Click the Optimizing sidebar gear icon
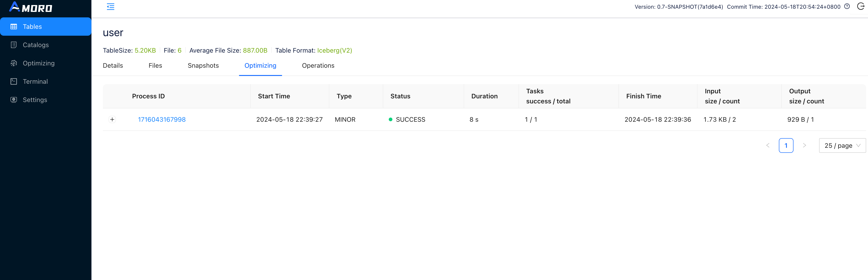 click(14, 63)
